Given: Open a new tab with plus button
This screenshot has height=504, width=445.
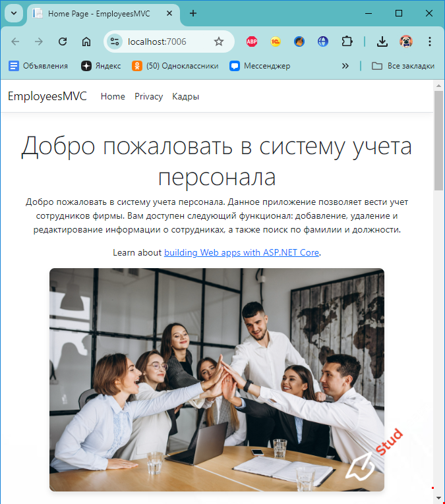Looking at the screenshot, I should pyautogui.click(x=193, y=13).
